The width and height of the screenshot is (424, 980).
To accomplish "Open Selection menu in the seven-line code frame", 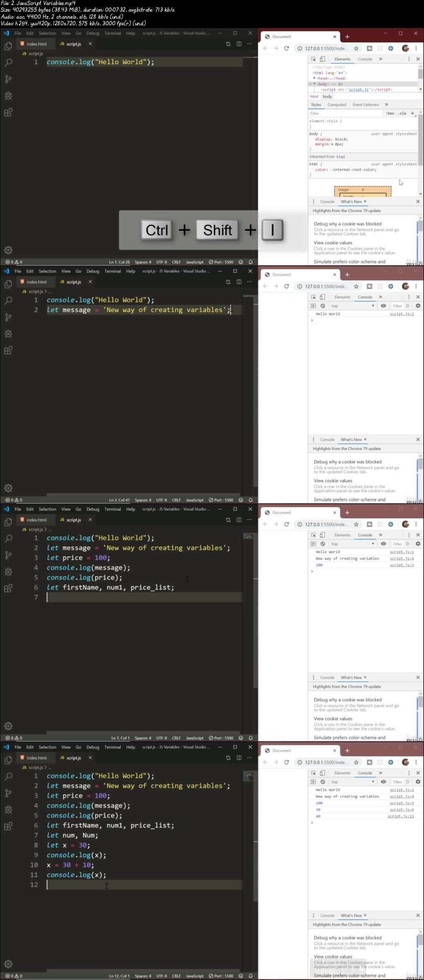I will (47, 509).
